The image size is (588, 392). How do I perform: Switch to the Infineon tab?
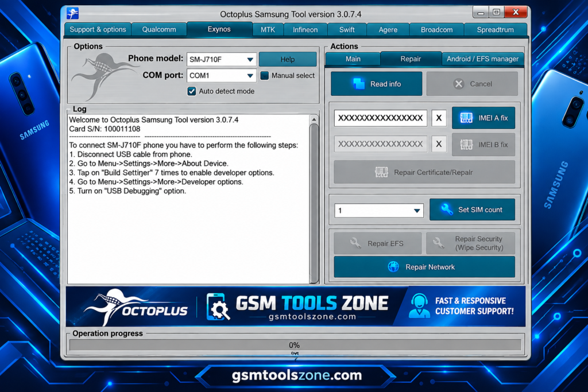click(x=305, y=30)
